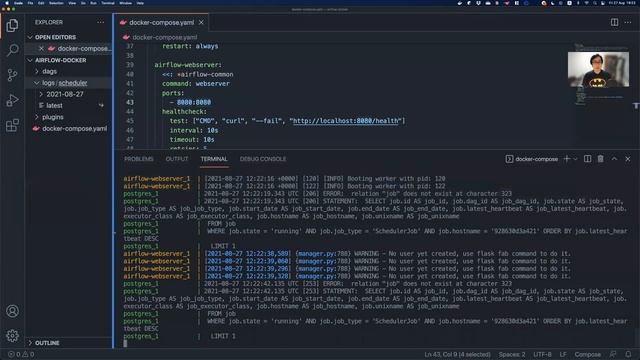Click the new terminal plus button
640x360 pixels.
pyautogui.click(x=567, y=159)
